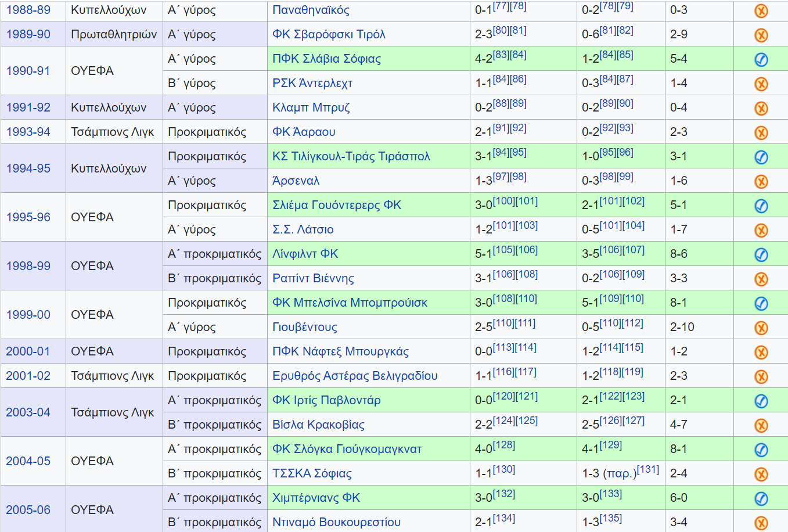Viewport: 788px width, 532px height.
Task: Follow the Βίσλα Κρακοβίας link
Action: point(318,425)
